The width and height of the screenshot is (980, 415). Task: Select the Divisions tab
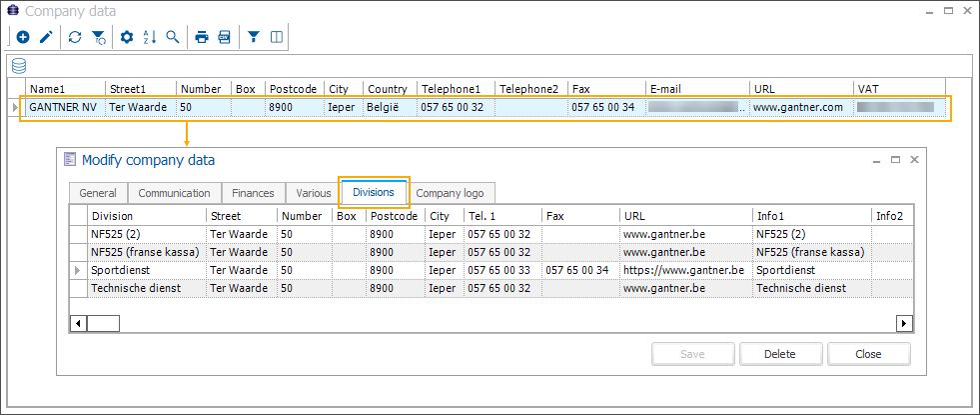(374, 192)
